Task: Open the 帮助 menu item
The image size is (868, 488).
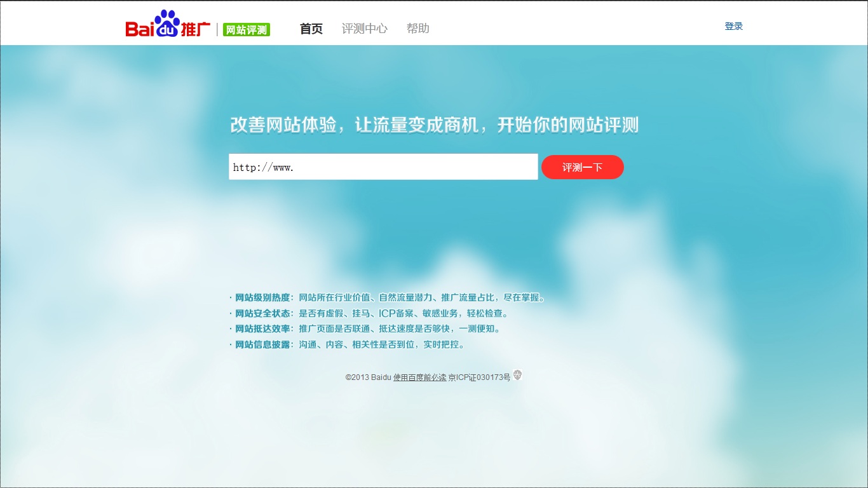Action: [418, 29]
